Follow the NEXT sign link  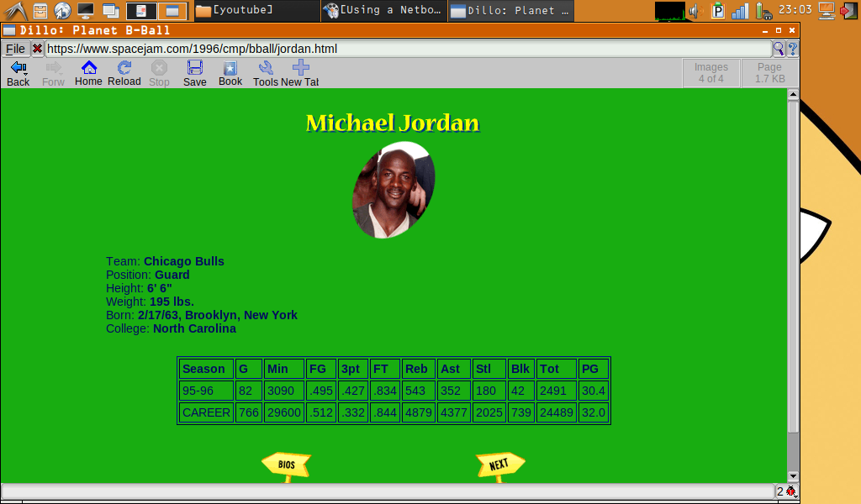(x=499, y=465)
